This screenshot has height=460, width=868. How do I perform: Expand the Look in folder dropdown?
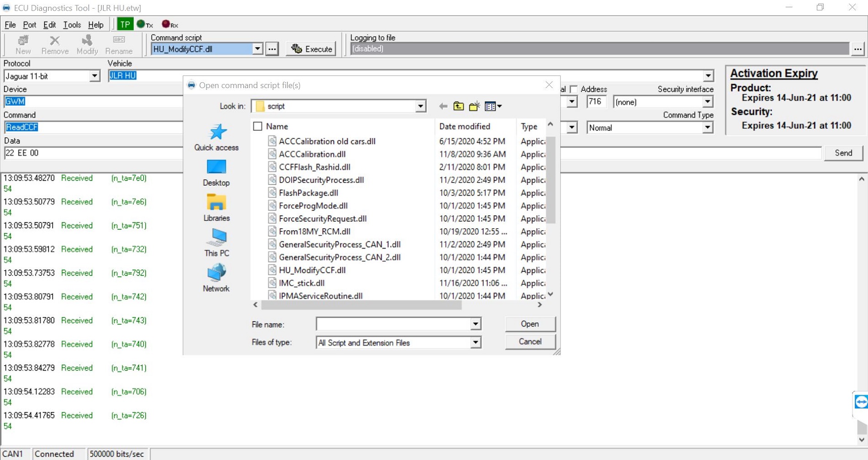click(420, 106)
